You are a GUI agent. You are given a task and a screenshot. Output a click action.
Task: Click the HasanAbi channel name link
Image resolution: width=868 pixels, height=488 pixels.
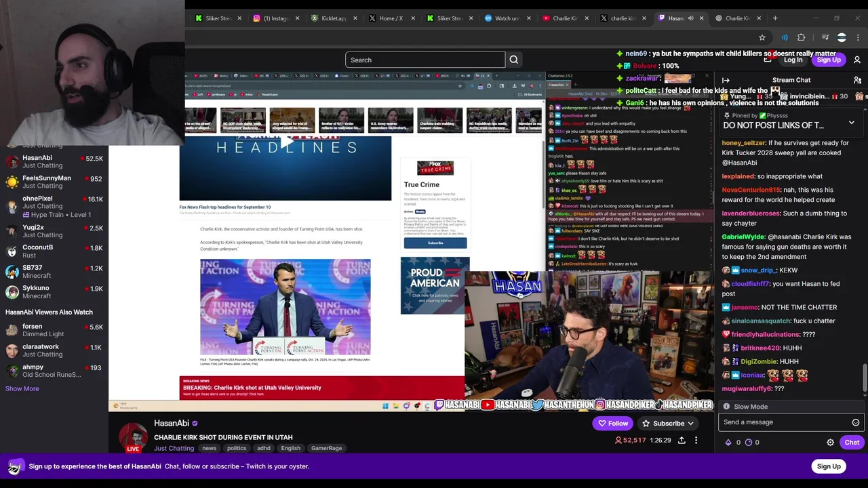[x=172, y=424]
